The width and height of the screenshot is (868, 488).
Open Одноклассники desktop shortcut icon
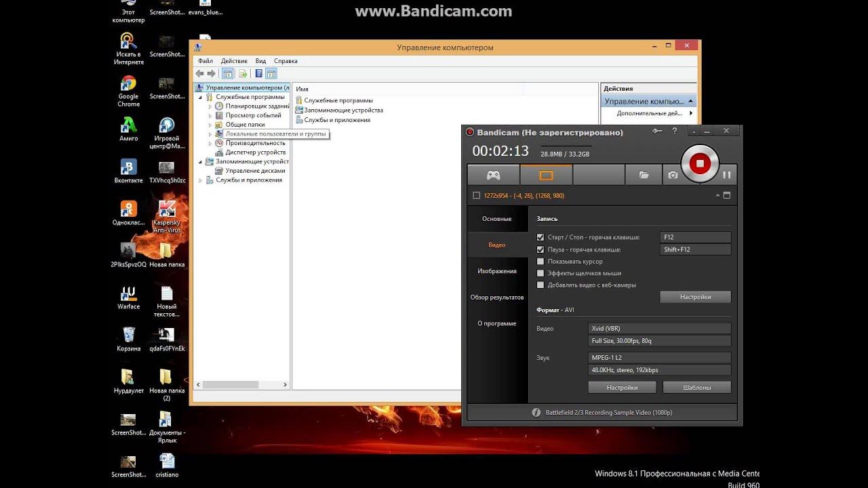[x=128, y=213]
